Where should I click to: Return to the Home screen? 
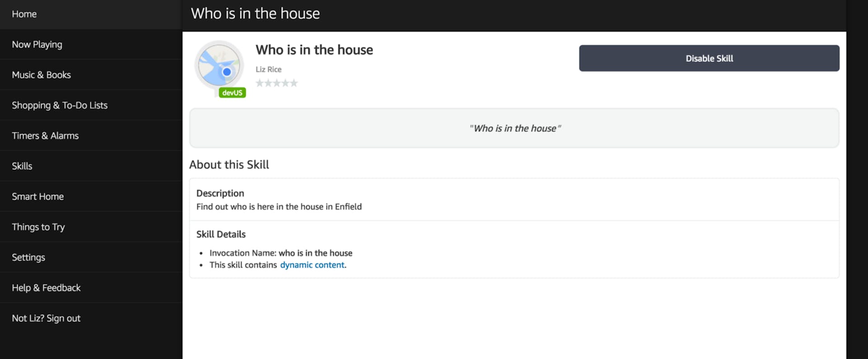(24, 14)
